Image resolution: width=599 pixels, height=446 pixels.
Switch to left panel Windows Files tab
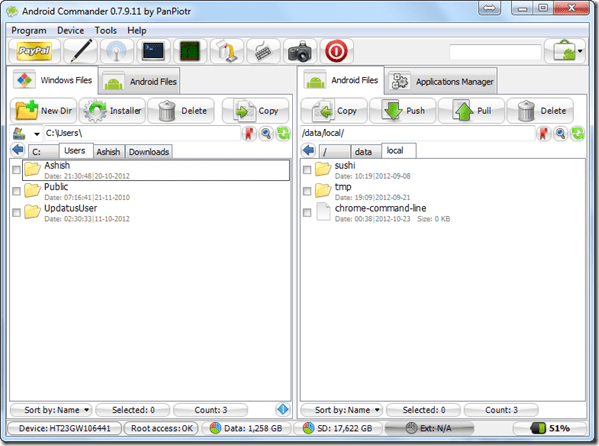[52, 80]
